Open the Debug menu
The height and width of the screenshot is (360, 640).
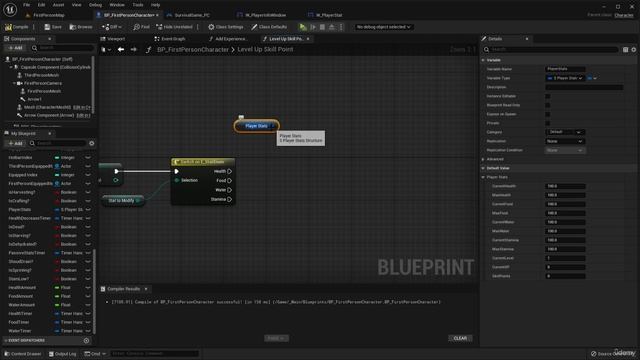(95, 5)
